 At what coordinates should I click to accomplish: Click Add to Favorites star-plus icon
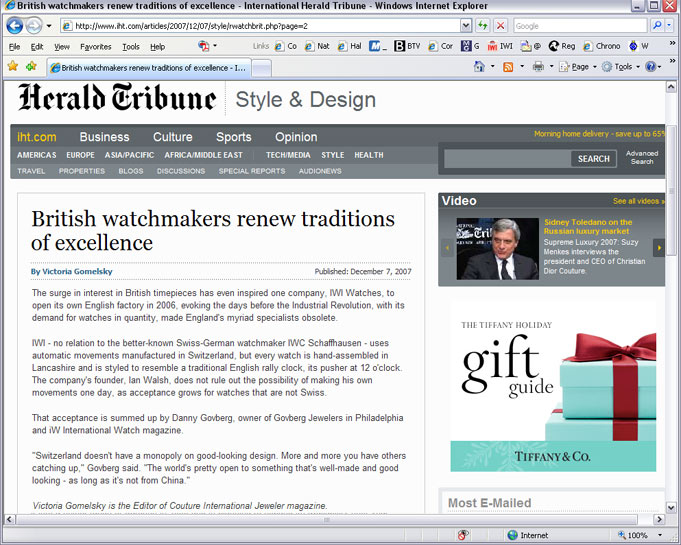click(31, 66)
